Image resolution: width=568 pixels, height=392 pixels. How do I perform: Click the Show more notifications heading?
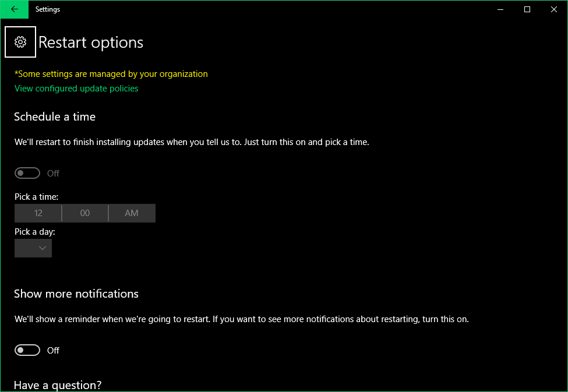coord(76,294)
